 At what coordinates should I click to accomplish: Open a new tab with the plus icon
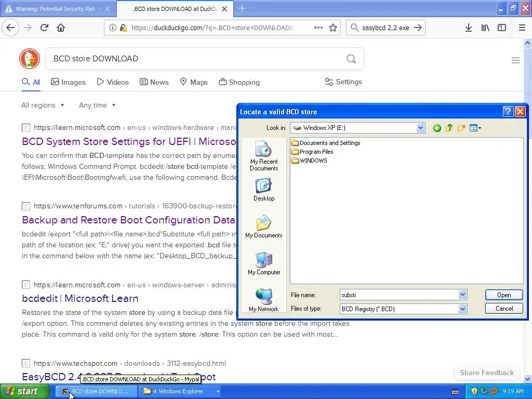pyautogui.click(x=242, y=8)
